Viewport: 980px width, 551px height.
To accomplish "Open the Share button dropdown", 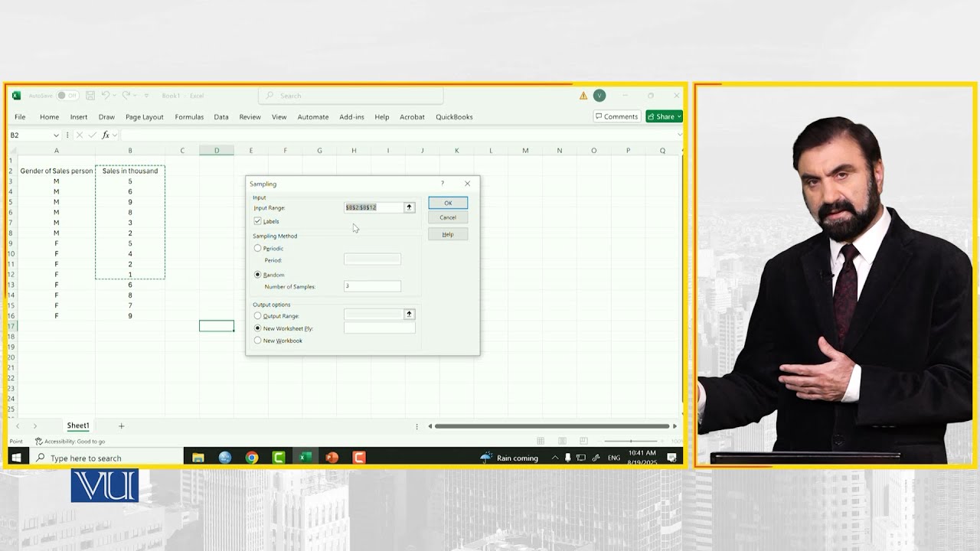I will (678, 116).
